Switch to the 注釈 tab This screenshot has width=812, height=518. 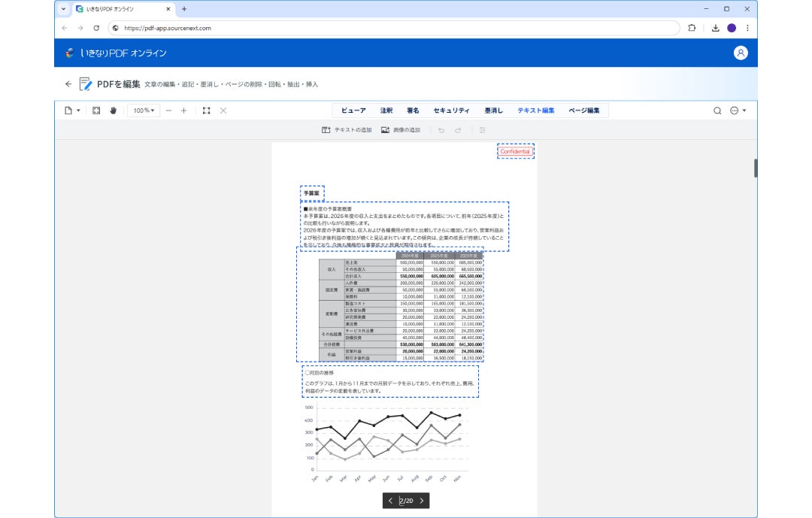click(x=386, y=111)
